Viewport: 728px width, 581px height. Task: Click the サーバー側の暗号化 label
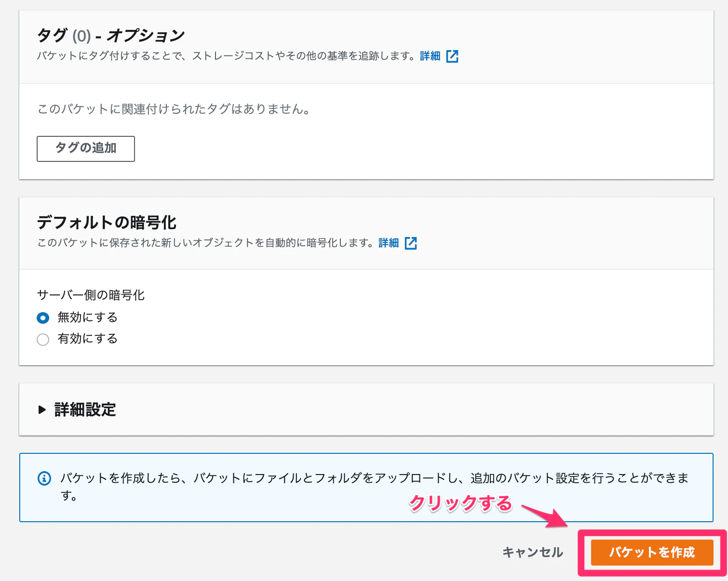click(91, 295)
